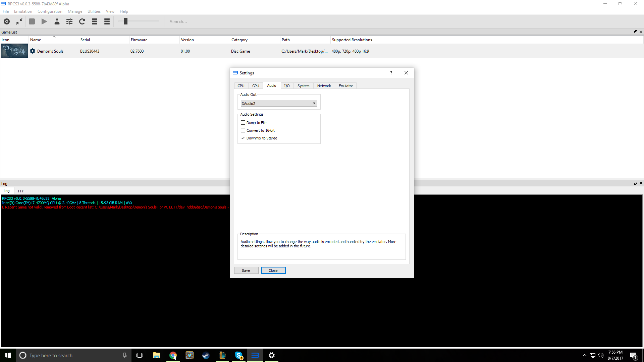
Task: Enable Dump to File checkbox
Action: click(x=243, y=123)
